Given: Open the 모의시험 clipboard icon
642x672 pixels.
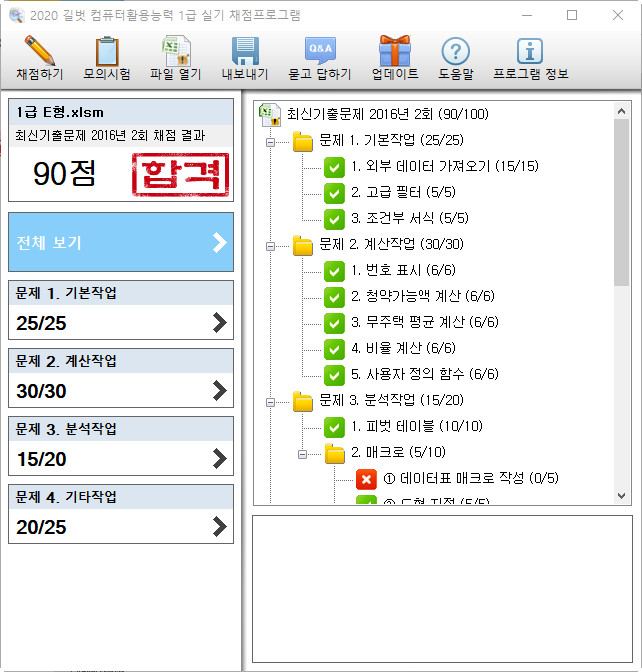Looking at the screenshot, I should point(107,51).
